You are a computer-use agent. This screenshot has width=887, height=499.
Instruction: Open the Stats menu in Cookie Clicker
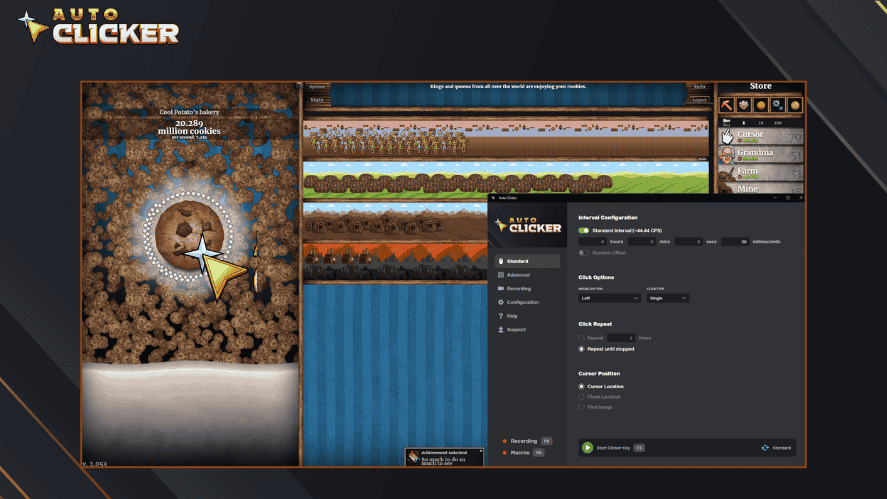[x=317, y=100]
